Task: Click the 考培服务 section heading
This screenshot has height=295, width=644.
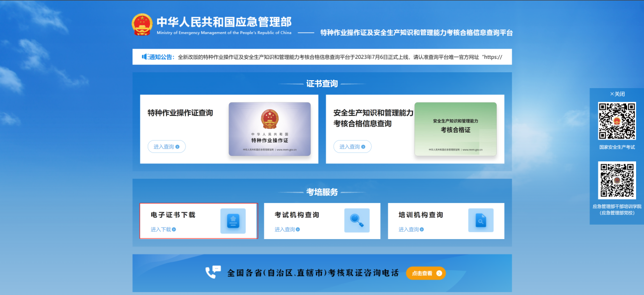Action: [322, 192]
